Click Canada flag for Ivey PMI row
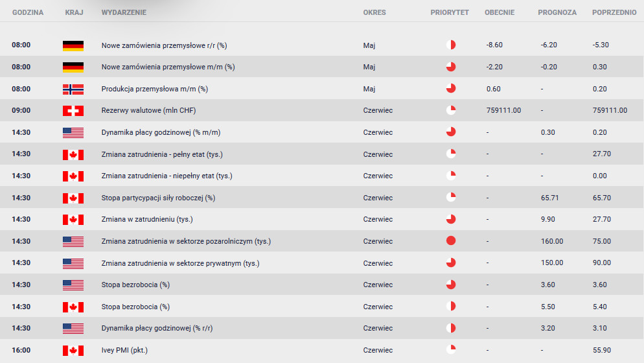 (x=73, y=351)
